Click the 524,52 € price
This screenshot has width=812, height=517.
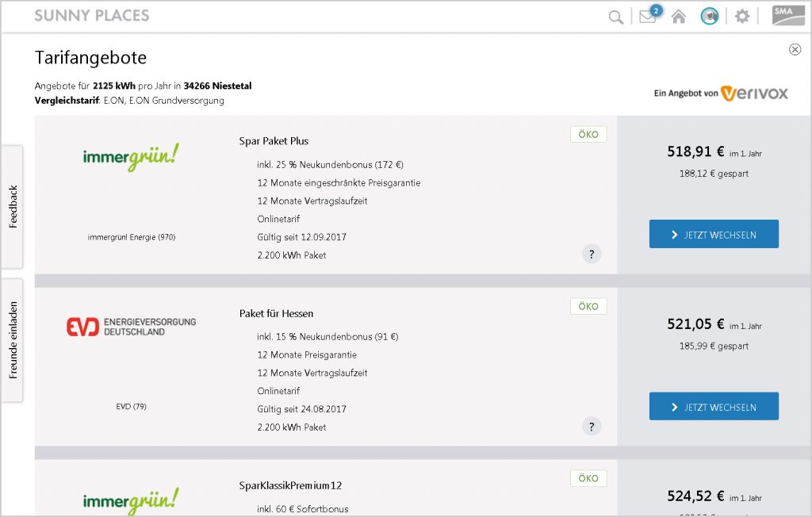click(695, 496)
